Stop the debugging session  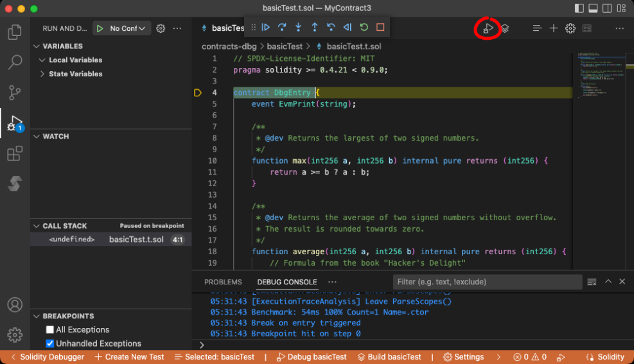pos(380,28)
